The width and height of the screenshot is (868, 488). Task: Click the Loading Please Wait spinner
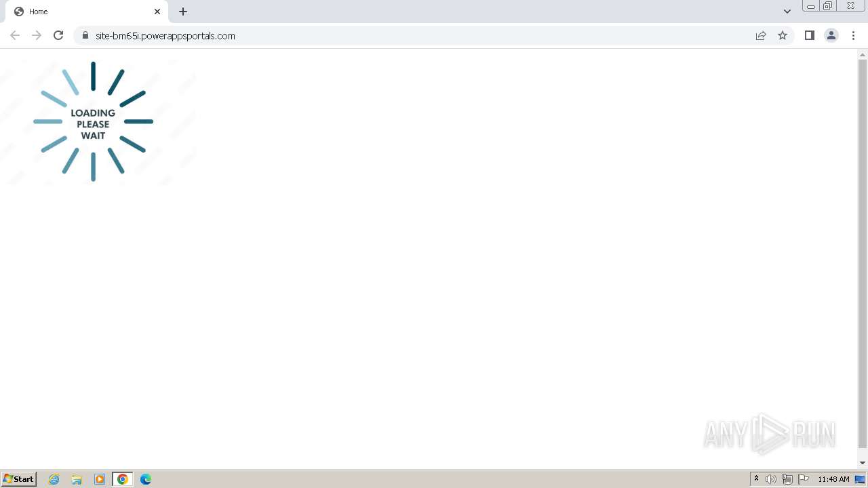pyautogui.click(x=94, y=122)
